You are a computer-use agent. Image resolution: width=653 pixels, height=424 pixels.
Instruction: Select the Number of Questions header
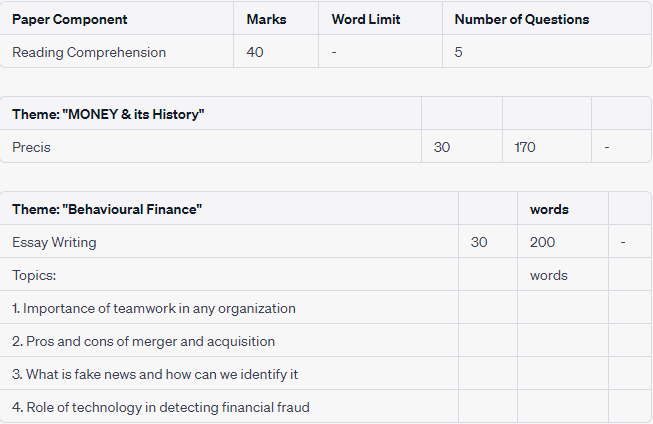tap(522, 19)
